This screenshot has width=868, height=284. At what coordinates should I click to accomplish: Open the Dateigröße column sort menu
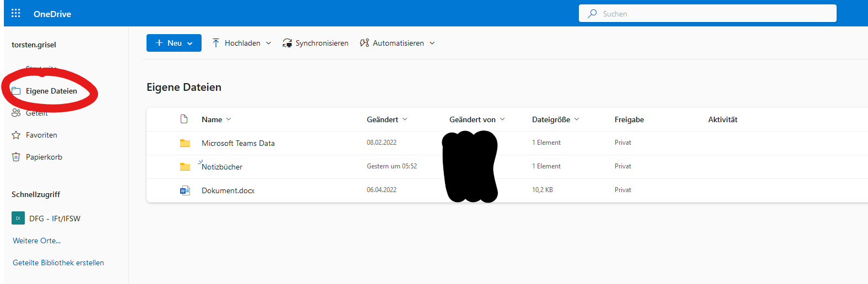pos(555,119)
